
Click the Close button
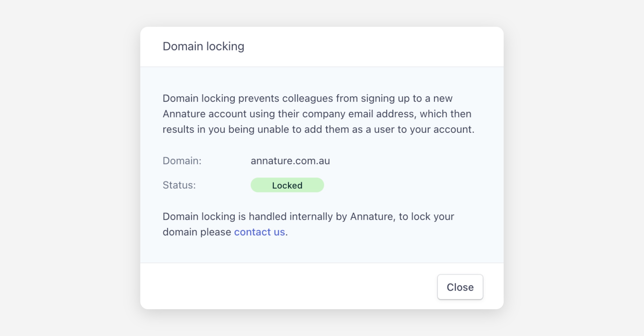point(460,287)
